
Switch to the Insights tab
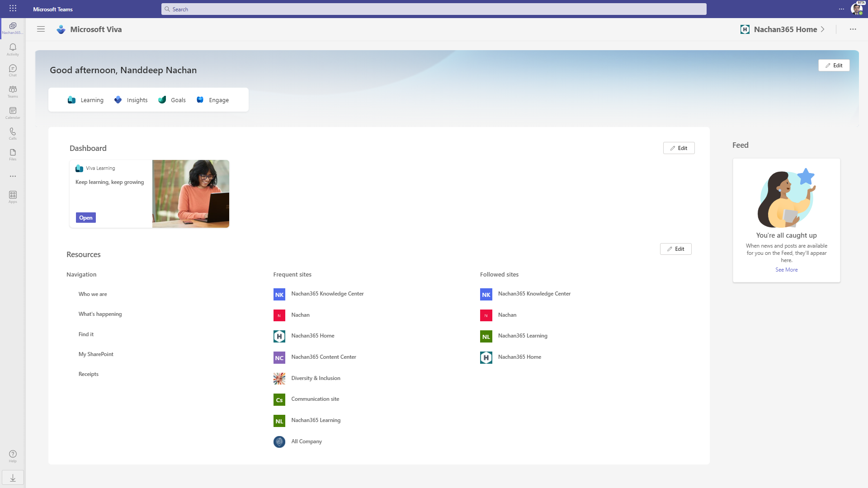point(131,100)
